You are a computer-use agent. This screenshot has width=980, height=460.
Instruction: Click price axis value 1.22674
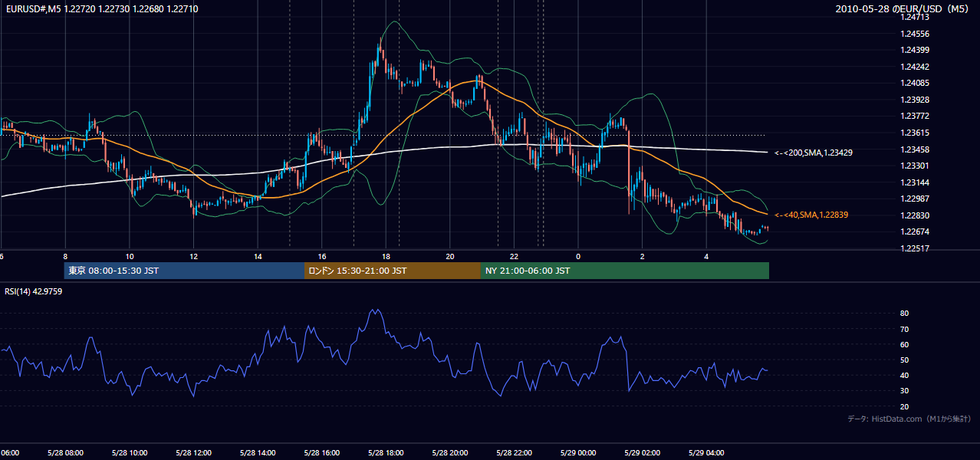click(x=916, y=232)
